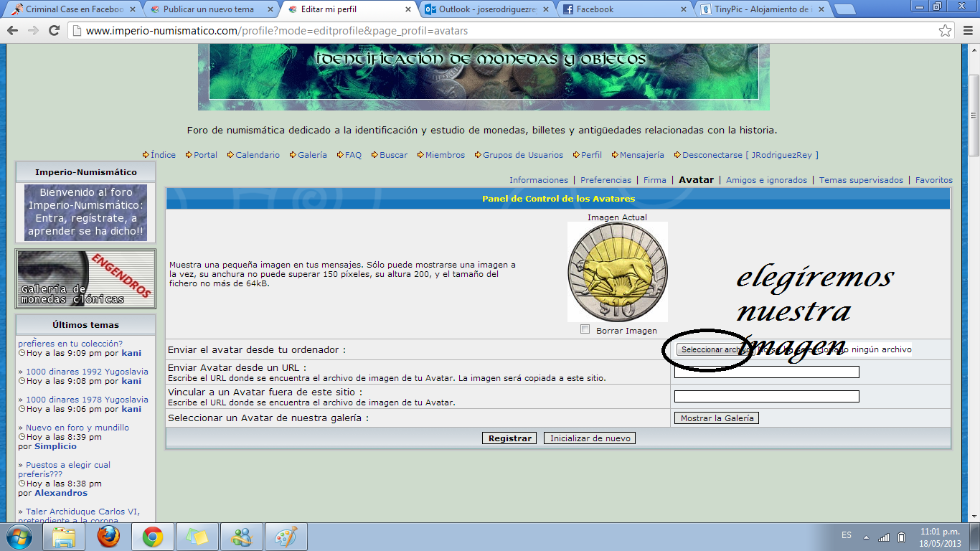Open the Firma profile tab
The image size is (980, 551).
(655, 180)
